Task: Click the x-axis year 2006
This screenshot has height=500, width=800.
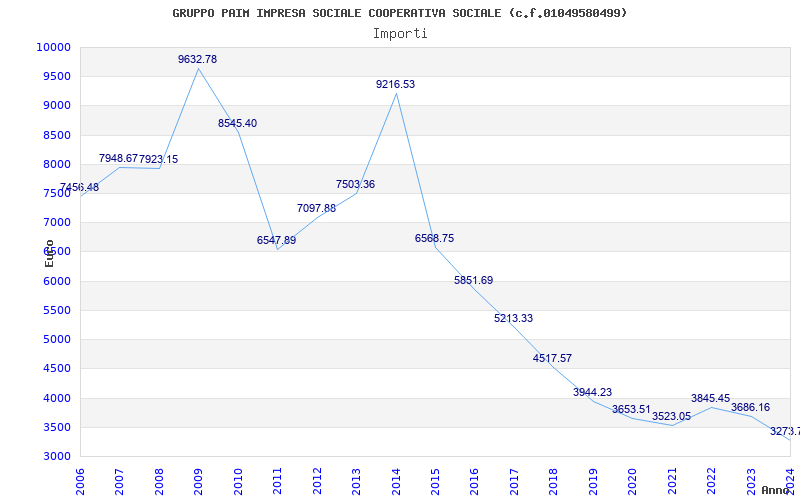Action: (x=80, y=481)
